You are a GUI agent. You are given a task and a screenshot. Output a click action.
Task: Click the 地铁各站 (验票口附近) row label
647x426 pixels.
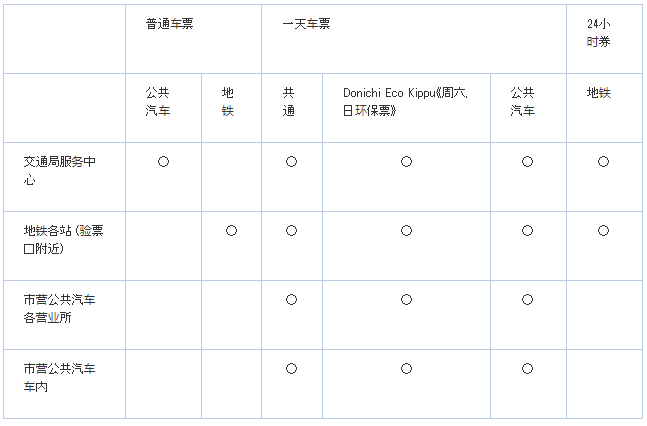pos(63,239)
